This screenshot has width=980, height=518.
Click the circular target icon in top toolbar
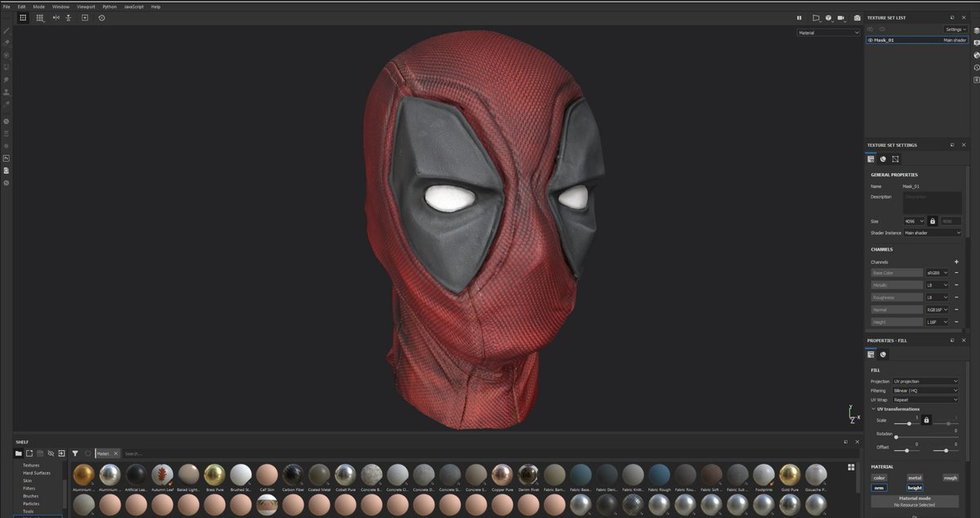point(101,17)
